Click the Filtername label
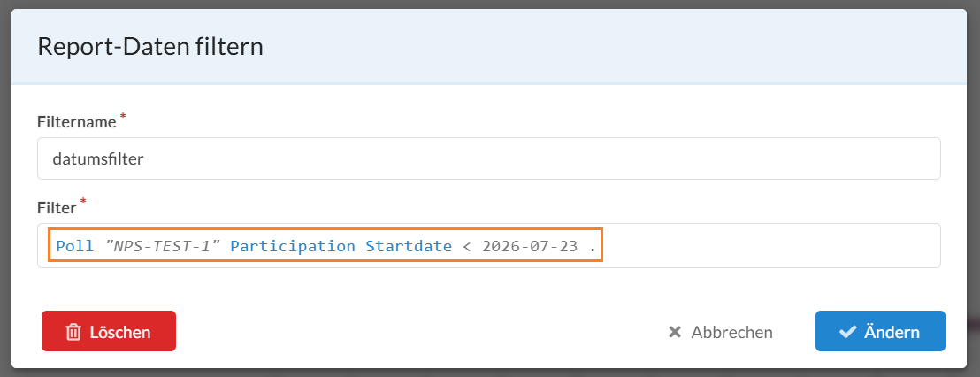Image resolution: width=980 pixels, height=377 pixels. point(77,122)
